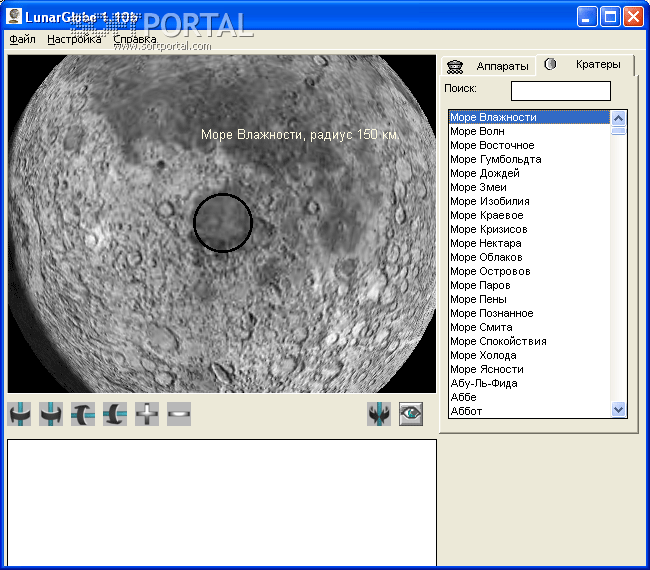This screenshot has height=570, width=650.
Task: Open the Настройка menu
Action: (x=74, y=40)
